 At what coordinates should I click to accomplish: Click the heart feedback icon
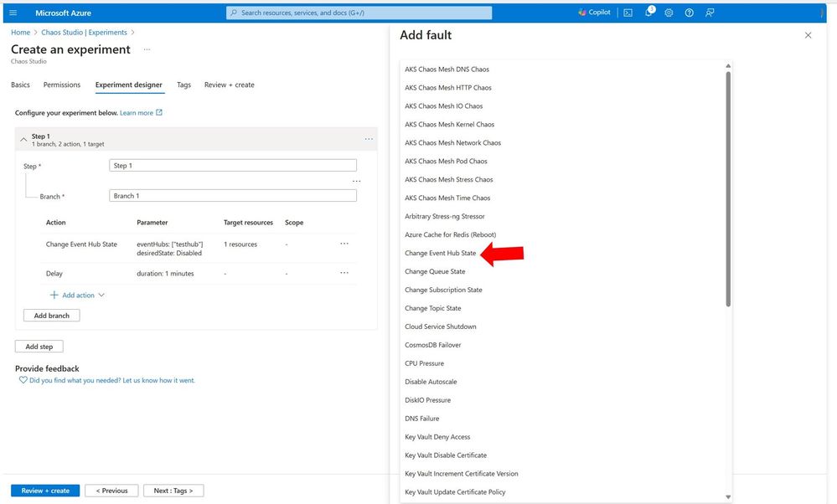[23, 380]
